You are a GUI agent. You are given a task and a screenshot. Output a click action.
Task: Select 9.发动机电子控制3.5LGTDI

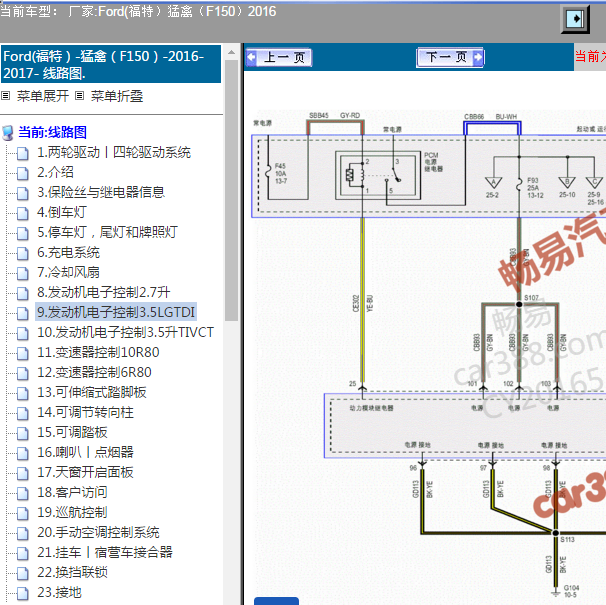point(116,312)
